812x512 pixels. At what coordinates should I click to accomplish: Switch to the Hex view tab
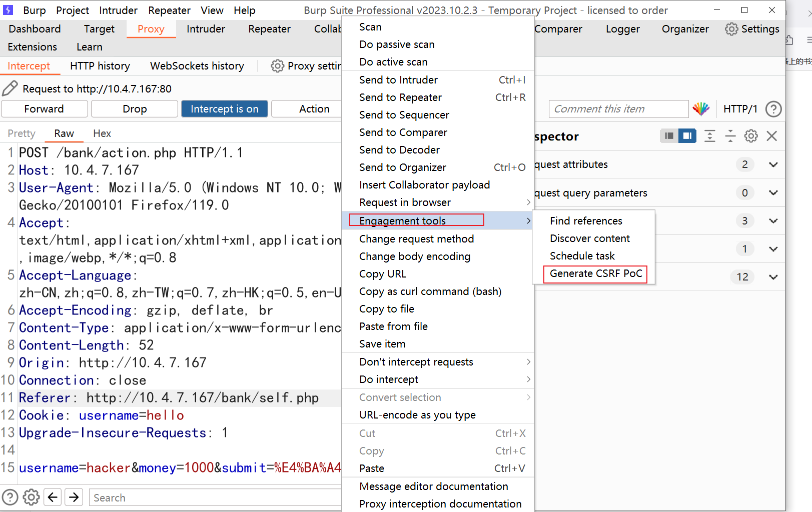point(102,133)
